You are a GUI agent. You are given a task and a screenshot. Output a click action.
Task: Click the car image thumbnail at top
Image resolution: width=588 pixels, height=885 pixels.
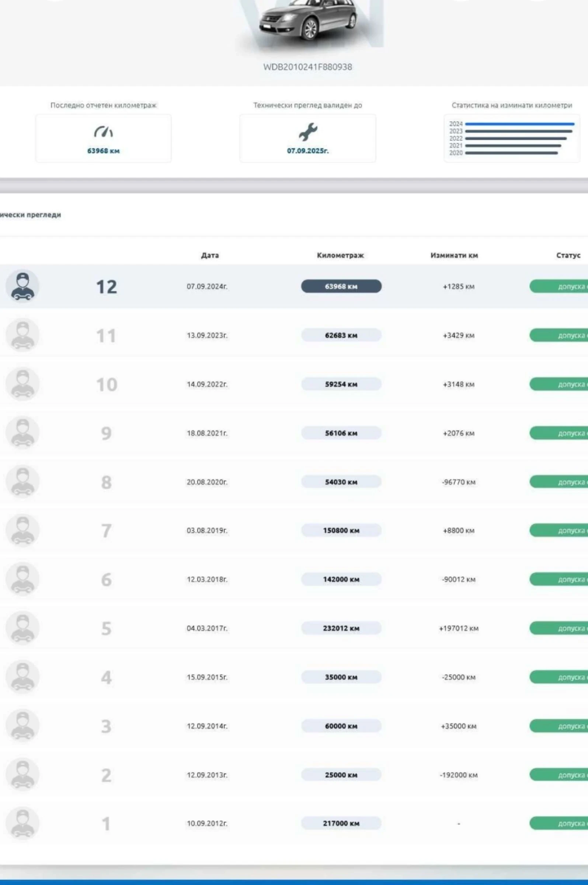point(308,21)
